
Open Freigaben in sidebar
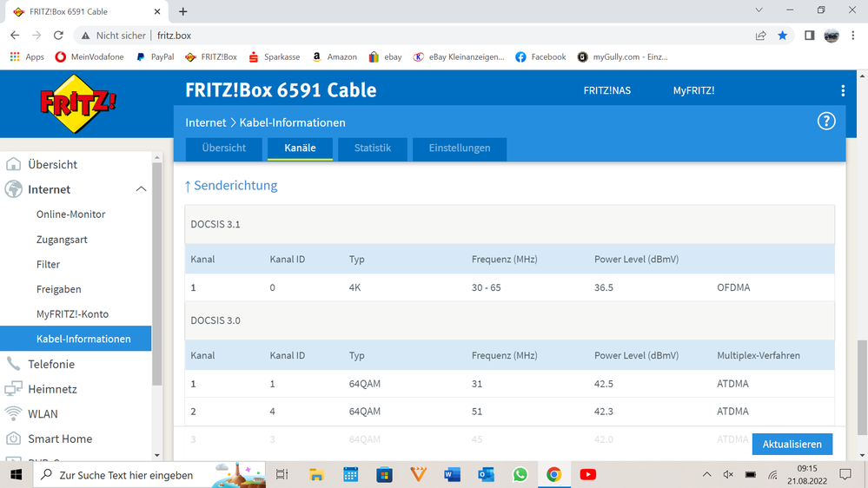(x=59, y=289)
